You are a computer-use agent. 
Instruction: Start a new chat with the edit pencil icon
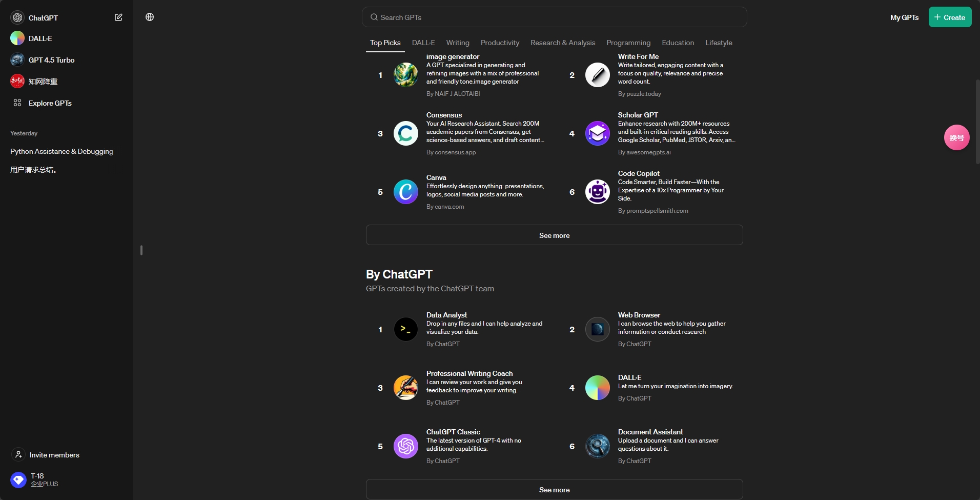[x=118, y=17]
